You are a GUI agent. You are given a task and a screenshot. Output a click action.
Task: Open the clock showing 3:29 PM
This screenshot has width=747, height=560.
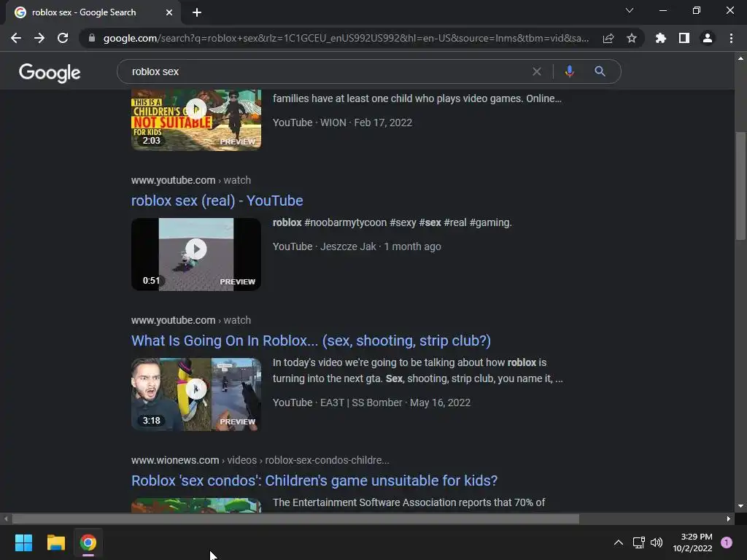[x=692, y=542]
